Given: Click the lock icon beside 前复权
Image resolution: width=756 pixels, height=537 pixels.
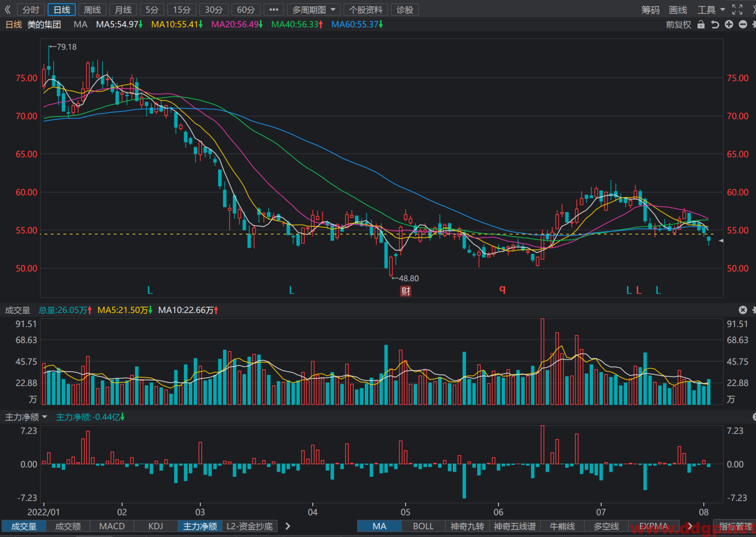Looking at the screenshot, I should click(701, 25).
